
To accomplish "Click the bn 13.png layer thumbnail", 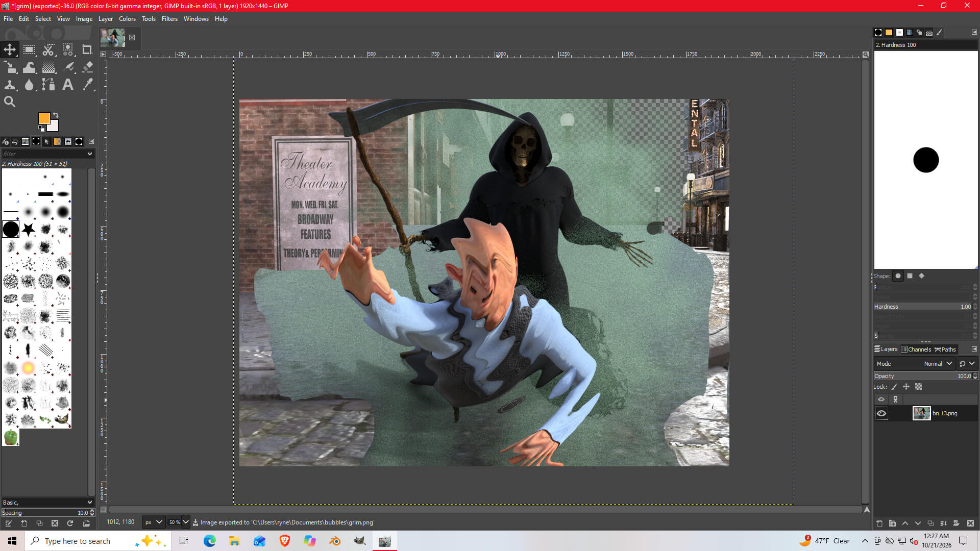I will click(x=921, y=413).
